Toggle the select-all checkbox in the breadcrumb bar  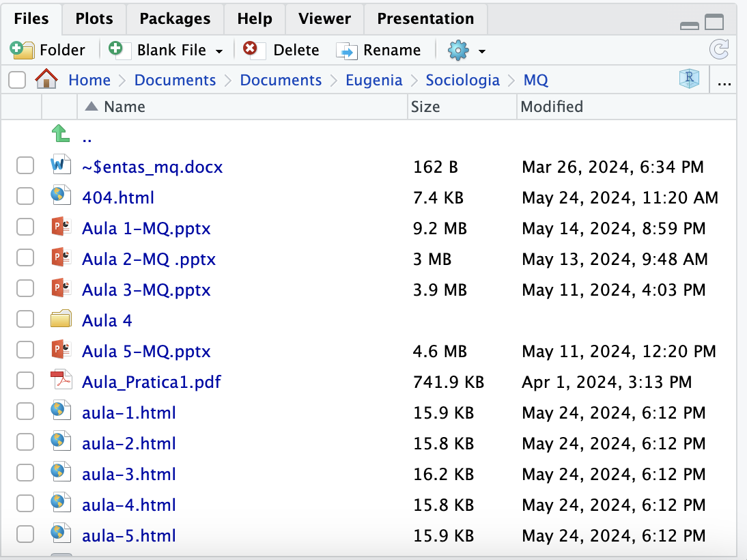click(17, 81)
